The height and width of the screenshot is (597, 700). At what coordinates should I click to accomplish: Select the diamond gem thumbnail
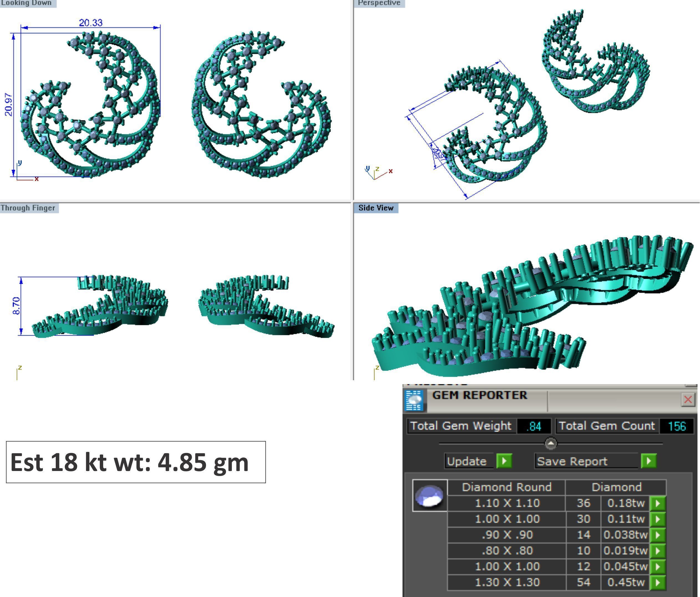(x=430, y=495)
